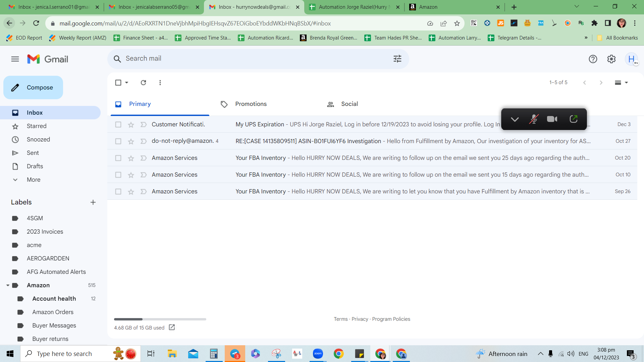Open Calculator from the taskbar
The width and height of the screenshot is (644, 362).
214,354
